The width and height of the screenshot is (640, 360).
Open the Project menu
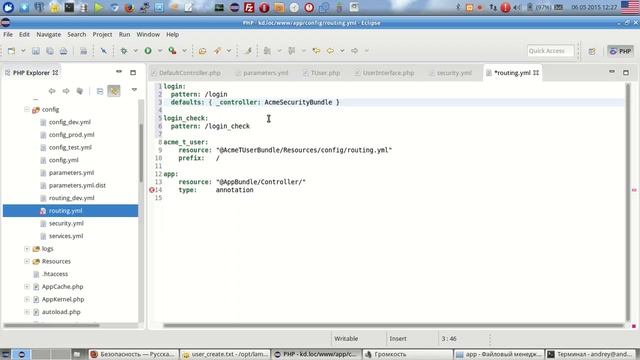pos(102,35)
